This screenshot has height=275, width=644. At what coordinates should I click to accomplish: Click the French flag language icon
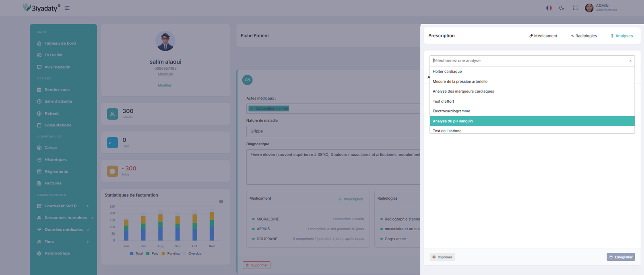pos(549,8)
